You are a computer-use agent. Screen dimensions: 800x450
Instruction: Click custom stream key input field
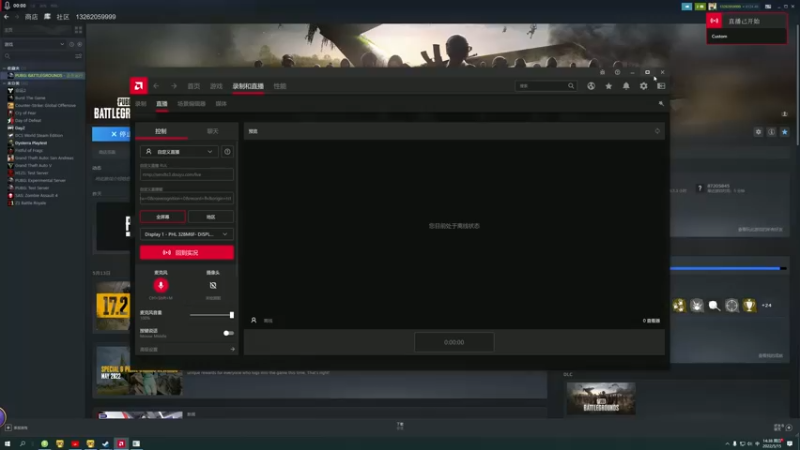(x=187, y=198)
